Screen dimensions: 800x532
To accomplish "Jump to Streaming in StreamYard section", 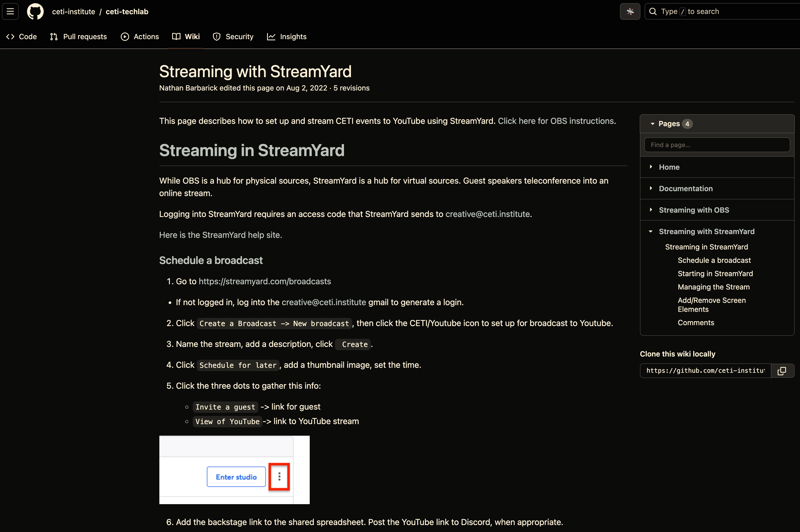I will pos(706,247).
